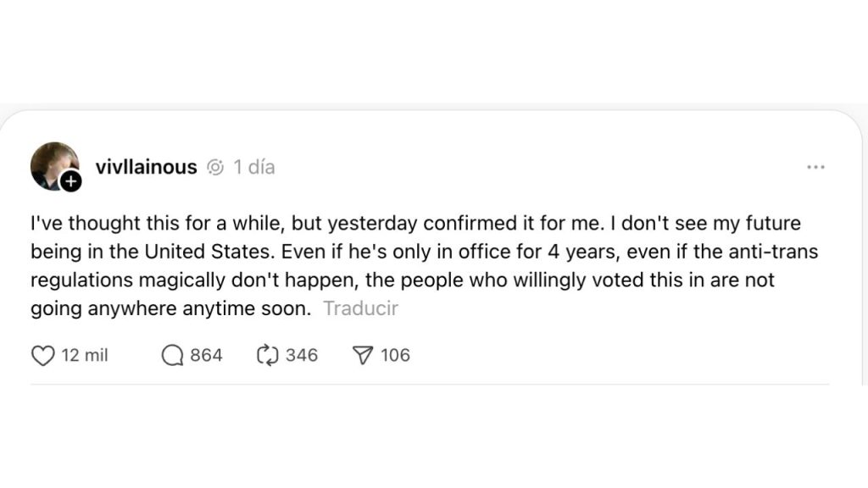Viewport: 868px width, 488px height.
Task: Click the 864 replies count
Action: 207,355
